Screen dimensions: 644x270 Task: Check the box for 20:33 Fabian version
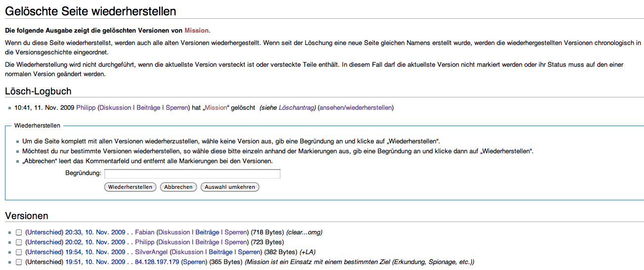(x=19, y=232)
